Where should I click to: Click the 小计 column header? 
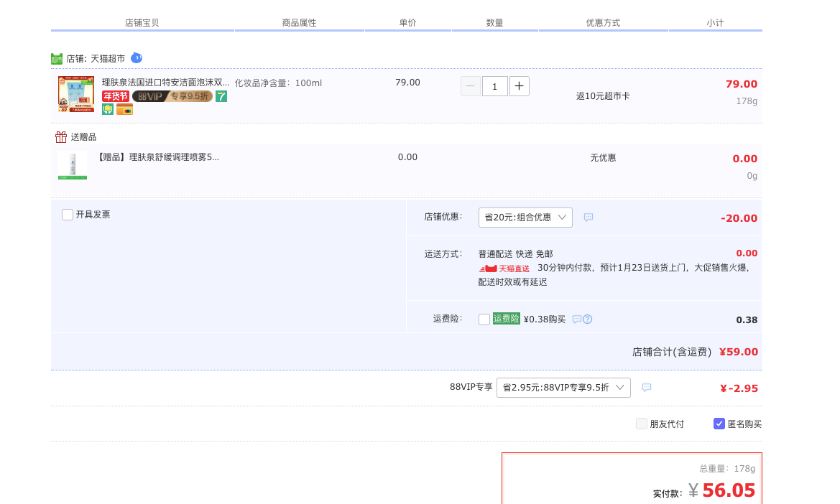click(x=715, y=22)
